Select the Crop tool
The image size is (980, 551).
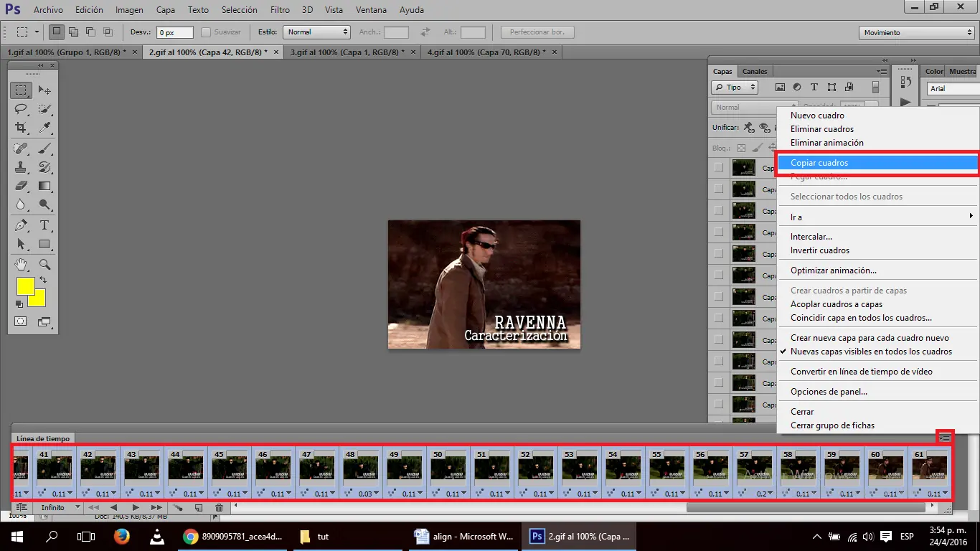click(21, 128)
